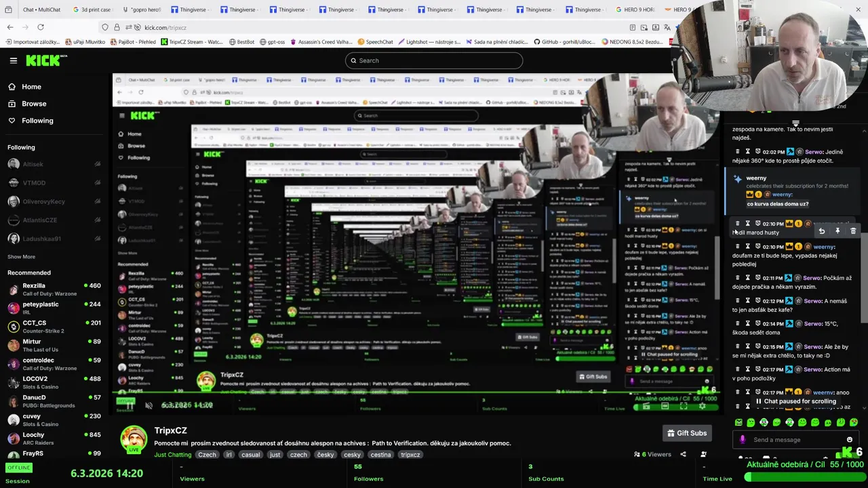Reload the page with browser refresh
The height and width of the screenshot is (488, 868).
coord(41,27)
